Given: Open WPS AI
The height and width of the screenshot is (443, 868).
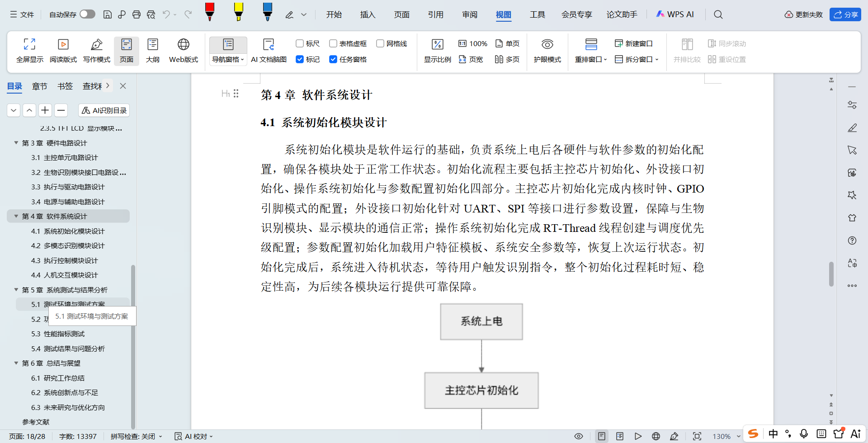Looking at the screenshot, I should (675, 14).
